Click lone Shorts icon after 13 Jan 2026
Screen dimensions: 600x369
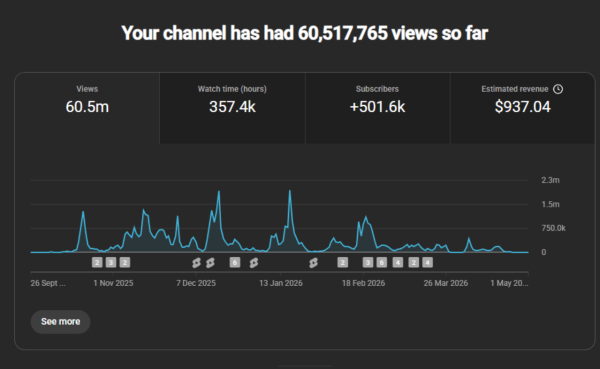pyautogui.click(x=313, y=263)
